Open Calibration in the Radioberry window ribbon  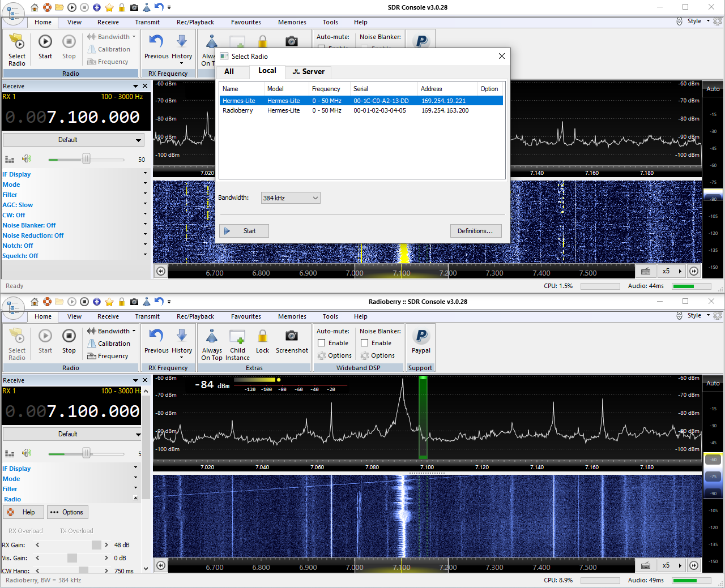113,344
